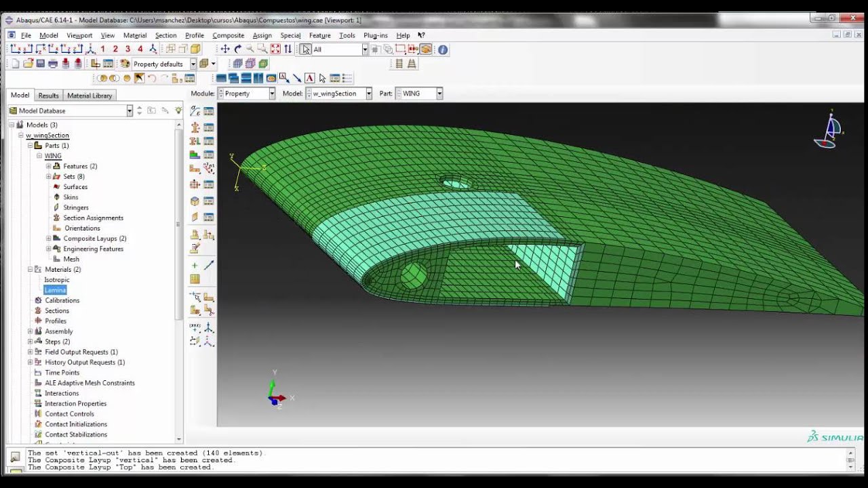
Task: Toggle the hidden line render style
Action: [x=183, y=49]
